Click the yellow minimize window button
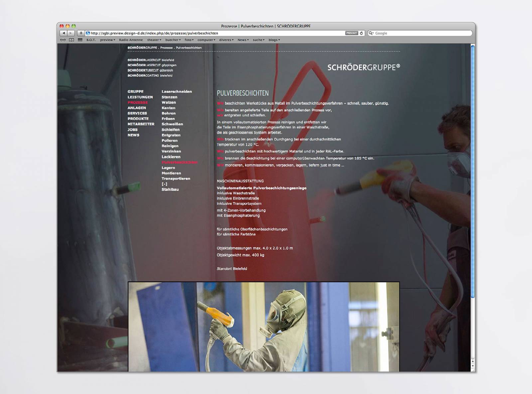The height and width of the screenshot is (394, 532). click(67, 26)
